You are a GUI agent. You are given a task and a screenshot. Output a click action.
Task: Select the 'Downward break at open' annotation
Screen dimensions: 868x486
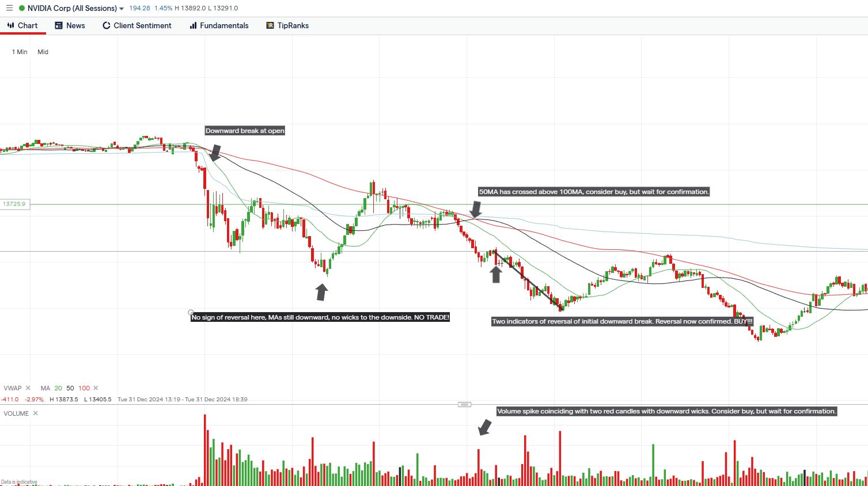[245, 131]
